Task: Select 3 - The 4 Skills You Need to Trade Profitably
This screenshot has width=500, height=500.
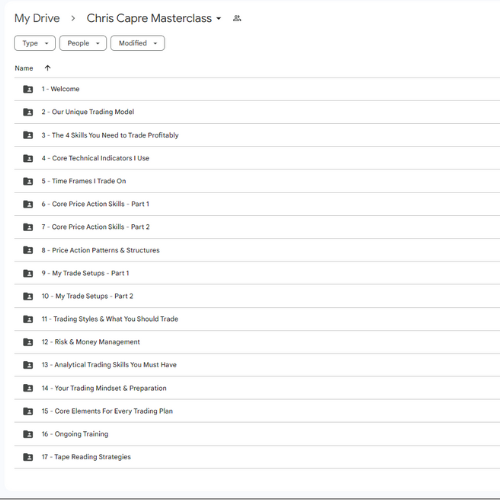Action: click(257, 135)
